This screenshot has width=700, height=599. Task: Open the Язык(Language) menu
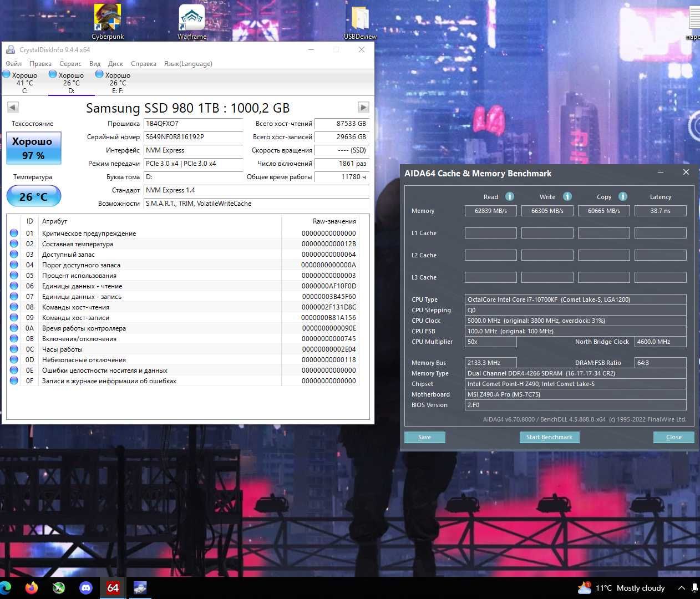188,64
